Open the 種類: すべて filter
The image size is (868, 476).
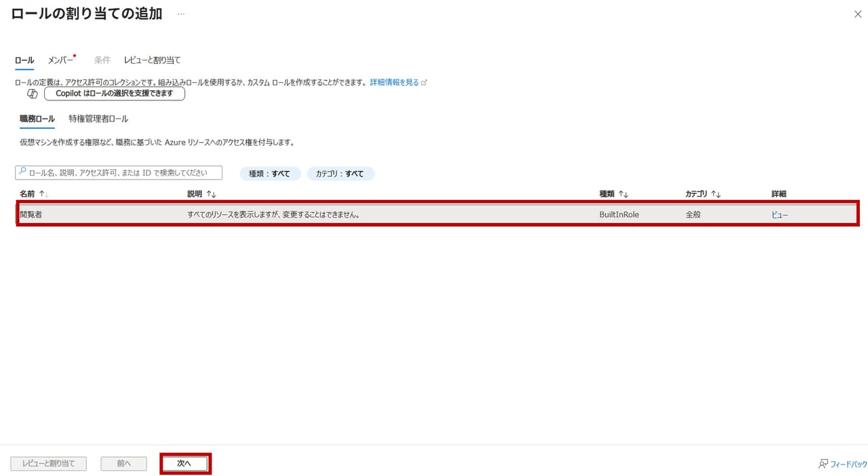pyautogui.click(x=269, y=174)
